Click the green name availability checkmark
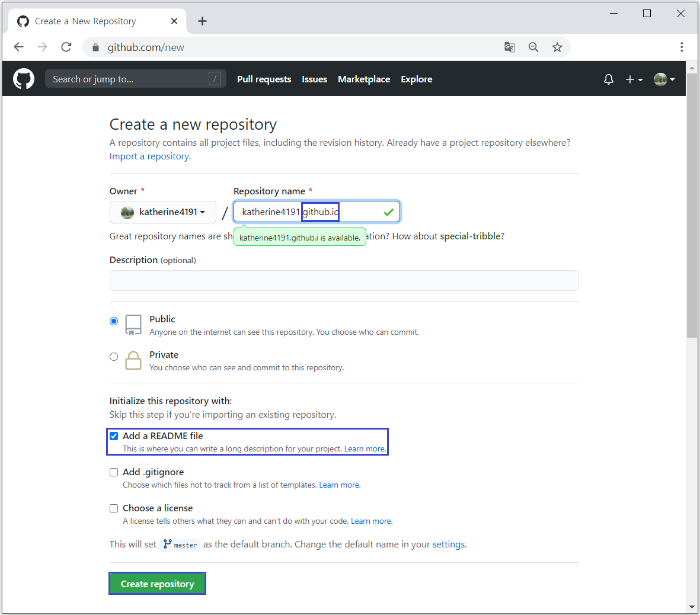 click(x=389, y=213)
